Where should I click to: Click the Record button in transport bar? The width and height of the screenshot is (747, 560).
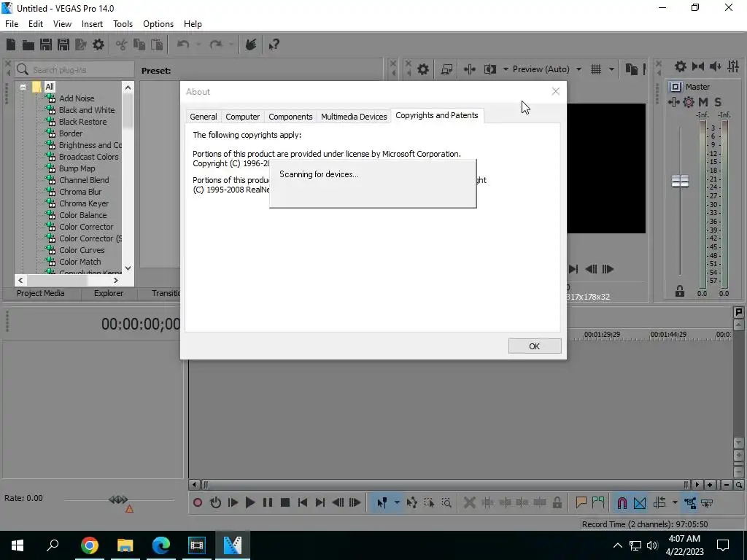198,502
